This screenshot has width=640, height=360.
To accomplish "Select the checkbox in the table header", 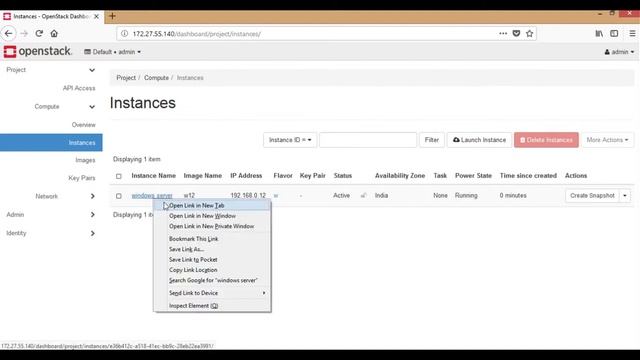I will [x=118, y=176].
